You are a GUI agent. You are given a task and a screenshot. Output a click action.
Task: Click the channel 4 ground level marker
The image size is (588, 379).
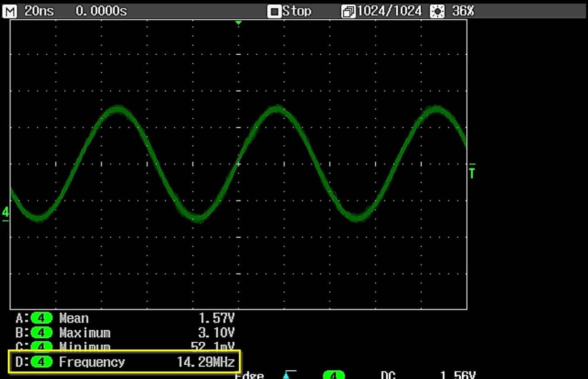[x=6, y=213]
